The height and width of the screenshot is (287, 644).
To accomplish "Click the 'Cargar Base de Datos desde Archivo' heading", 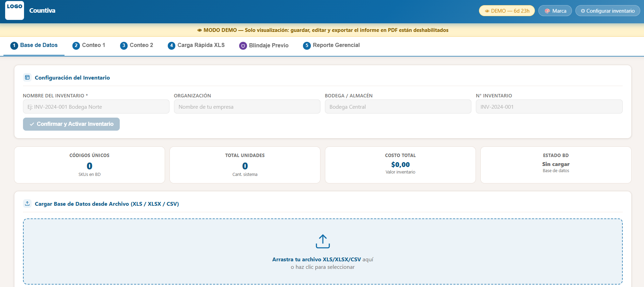I will click(x=107, y=204).
